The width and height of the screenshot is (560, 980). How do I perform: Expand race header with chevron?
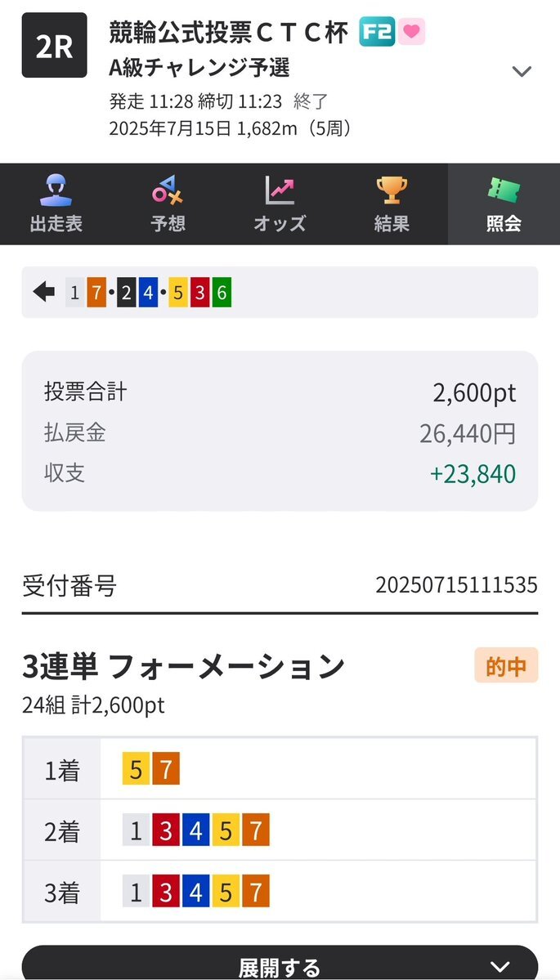(522, 70)
